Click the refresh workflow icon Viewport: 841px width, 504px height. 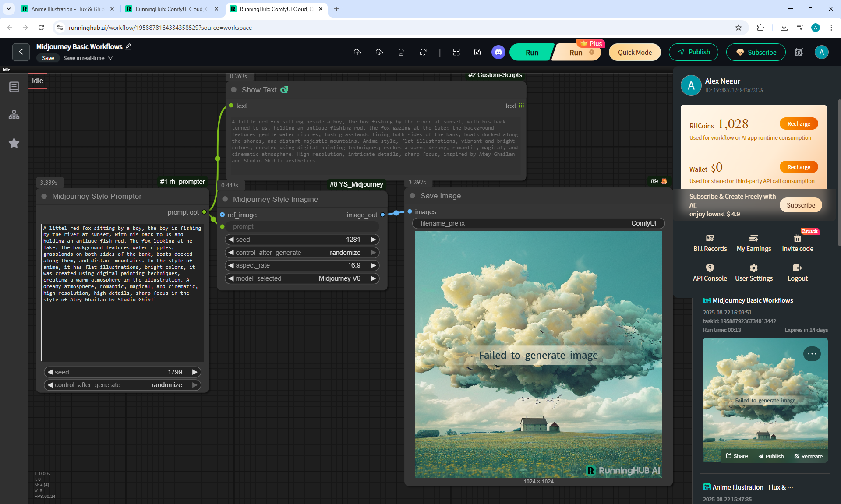coord(423,52)
